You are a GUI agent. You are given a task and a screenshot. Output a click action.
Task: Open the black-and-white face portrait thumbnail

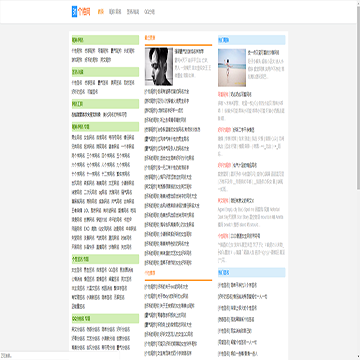(x=159, y=66)
